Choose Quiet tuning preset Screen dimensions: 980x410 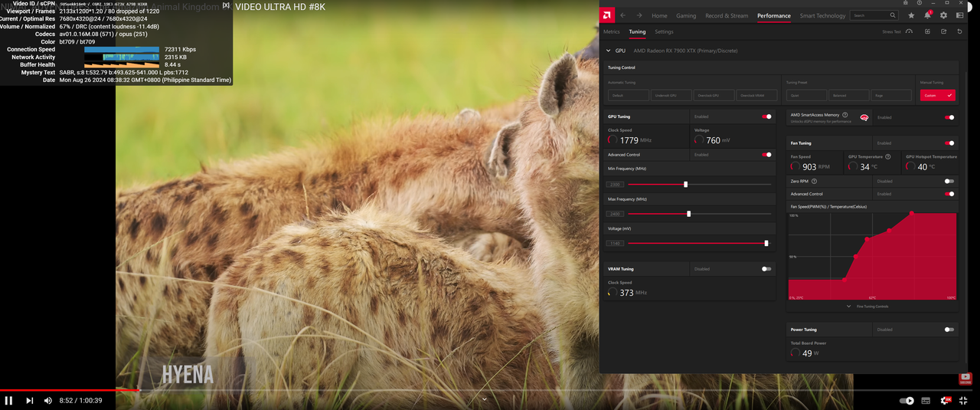point(806,96)
